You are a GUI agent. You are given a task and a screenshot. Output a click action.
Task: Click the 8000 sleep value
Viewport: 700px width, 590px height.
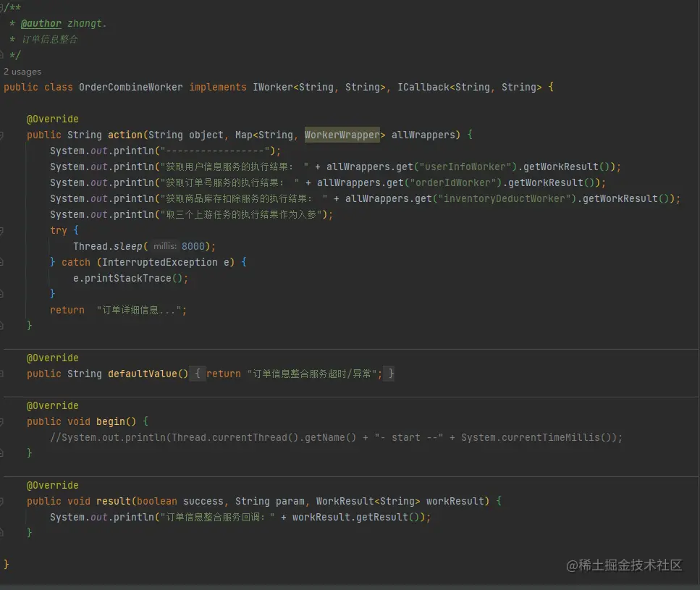193,246
